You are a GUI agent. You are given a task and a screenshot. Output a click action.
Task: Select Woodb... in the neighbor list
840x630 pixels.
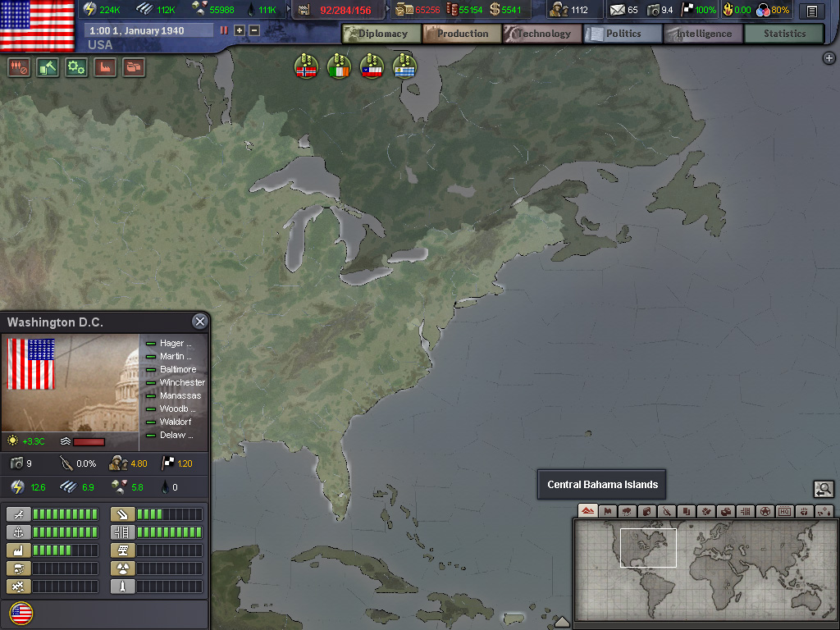(177, 409)
